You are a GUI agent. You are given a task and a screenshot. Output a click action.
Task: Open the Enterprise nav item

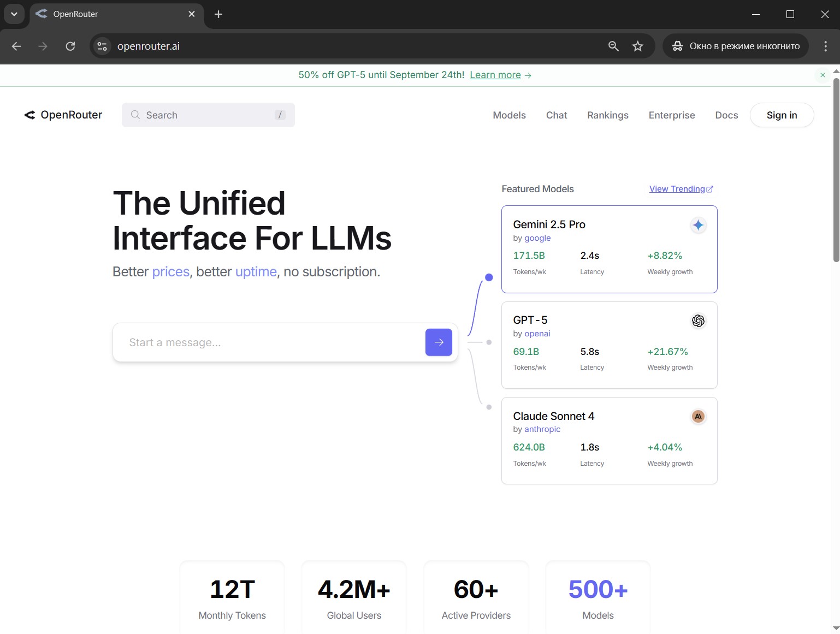[672, 115]
